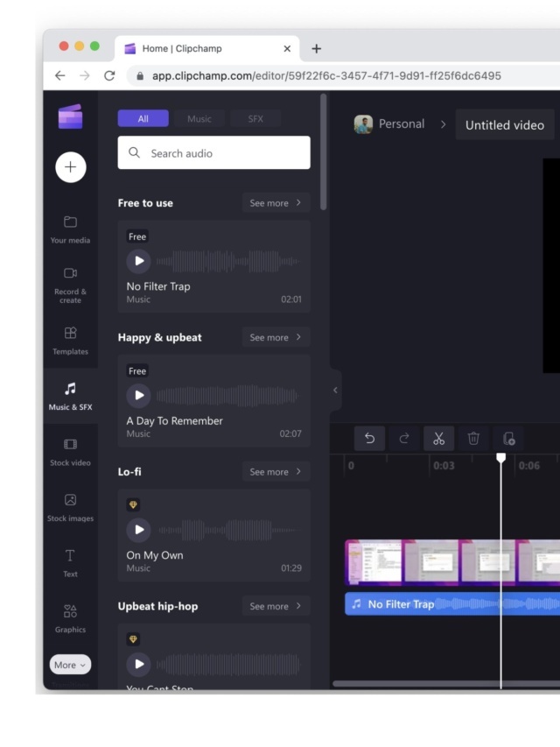The width and height of the screenshot is (560, 747).
Task: Select Music & SFX in the sidebar
Action: click(71, 397)
